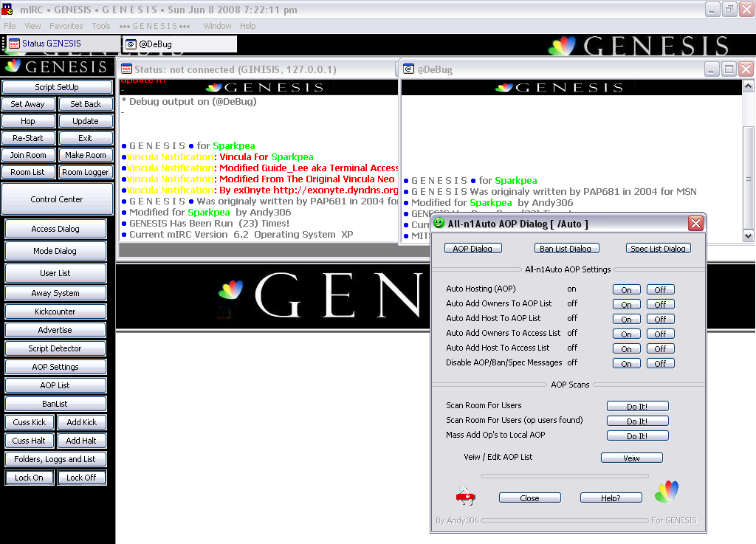Close the All-n1Auto AOP Dialog window
Viewport: 756px width, 544px height.
(695, 223)
